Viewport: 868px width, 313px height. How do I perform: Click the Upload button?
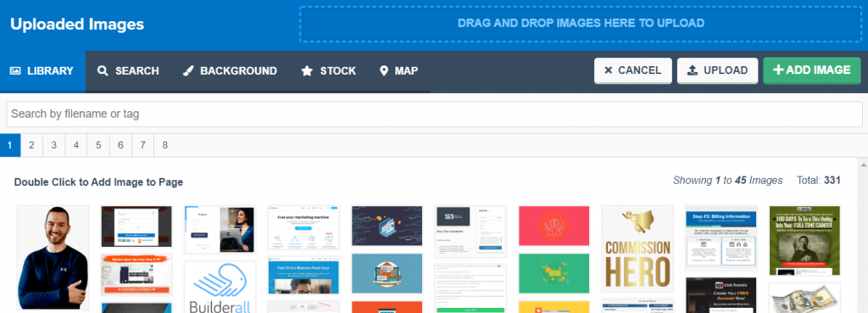(x=717, y=70)
